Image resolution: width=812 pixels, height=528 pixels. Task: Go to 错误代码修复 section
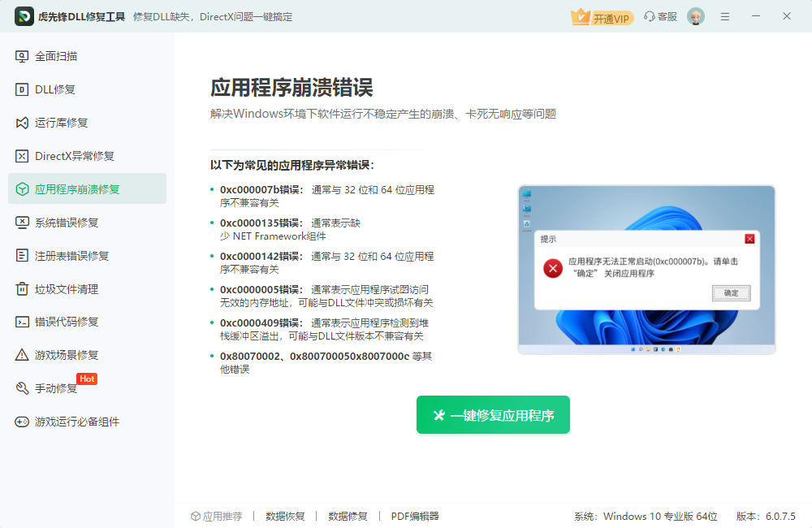point(87,322)
